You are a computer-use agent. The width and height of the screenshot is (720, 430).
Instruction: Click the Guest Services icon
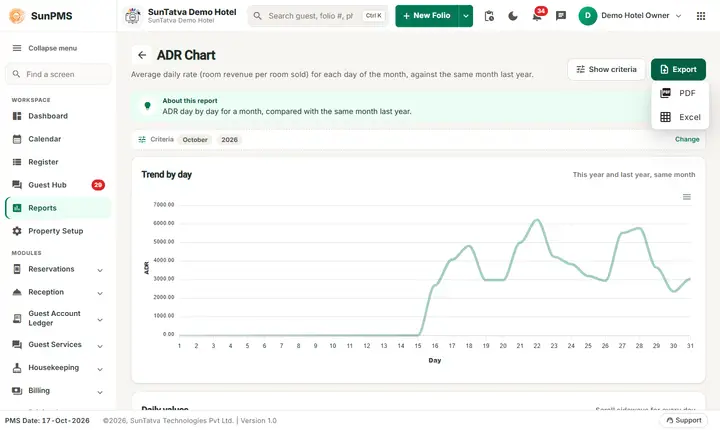[x=17, y=345]
